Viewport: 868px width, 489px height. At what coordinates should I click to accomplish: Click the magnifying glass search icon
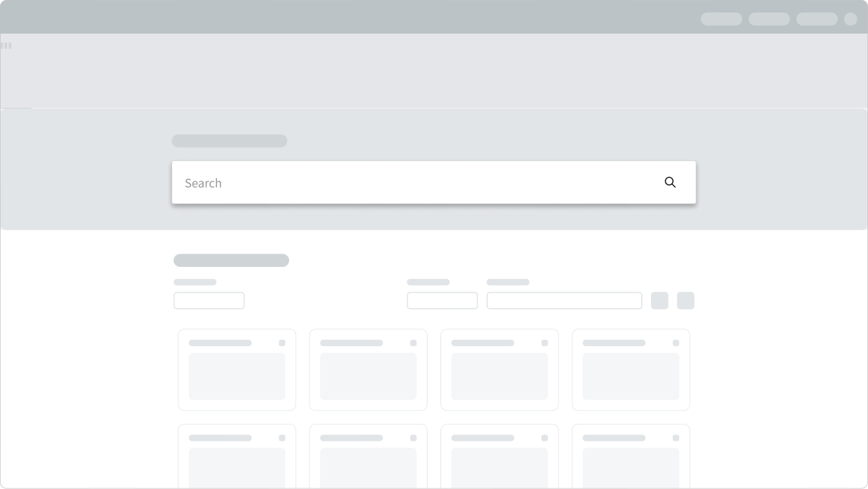click(x=670, y=182)
